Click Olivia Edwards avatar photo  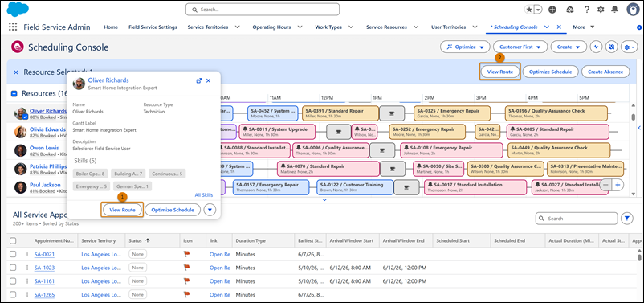click(21, 132)
